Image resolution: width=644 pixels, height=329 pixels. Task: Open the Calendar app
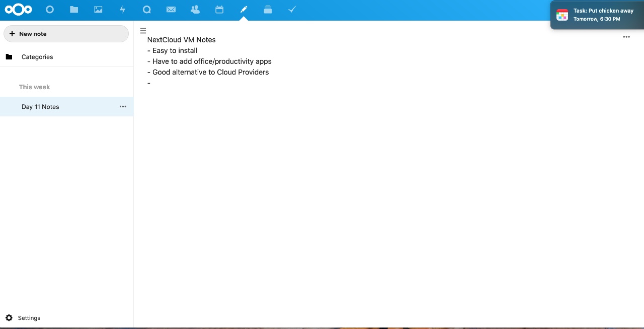(x=219, y=9)
